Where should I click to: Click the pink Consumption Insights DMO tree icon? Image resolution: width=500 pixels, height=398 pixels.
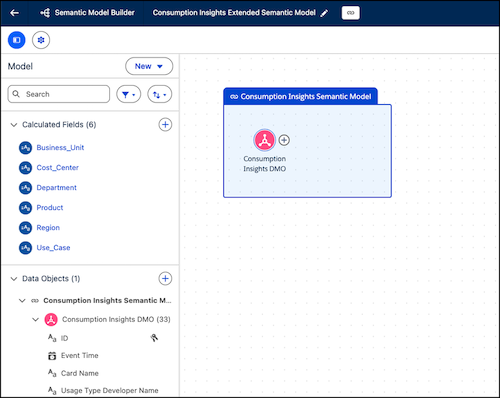[x=51, y=320]
